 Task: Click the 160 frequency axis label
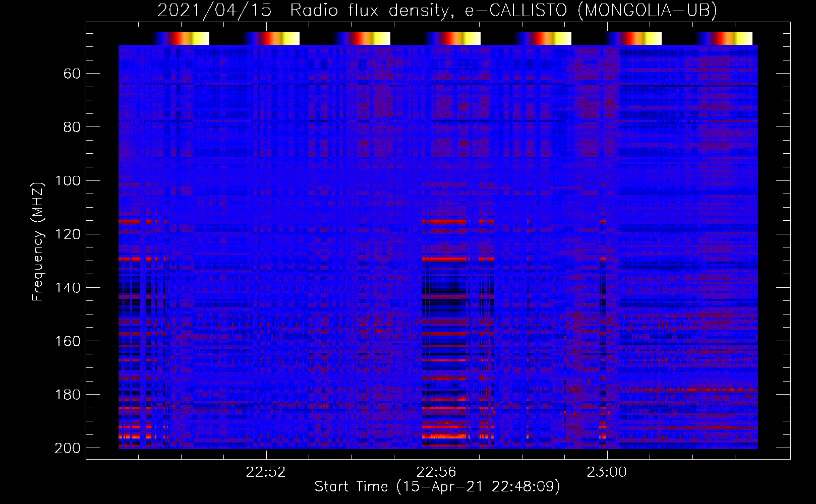pyautogui.click(x=68, y=341)
